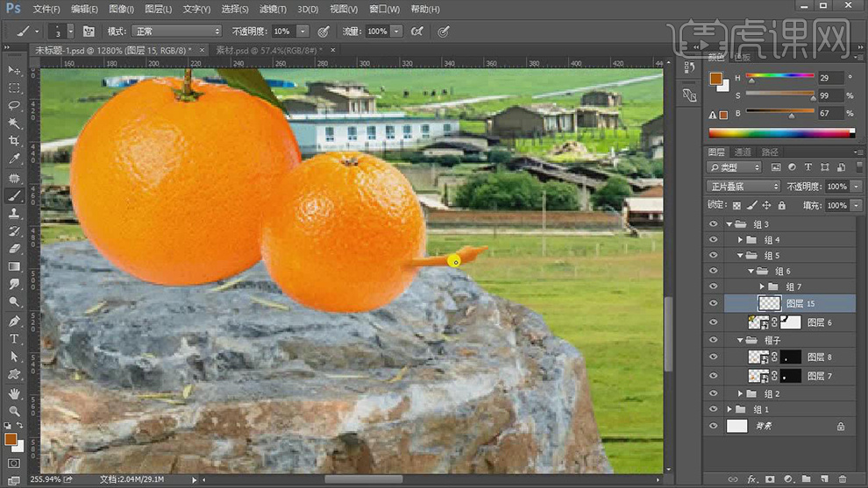Image resolution: width=868 pixels, height=488 pixels.
Task: Open the brush panel toggle icon
Action: pyautogui.click(x=89, y=32)
